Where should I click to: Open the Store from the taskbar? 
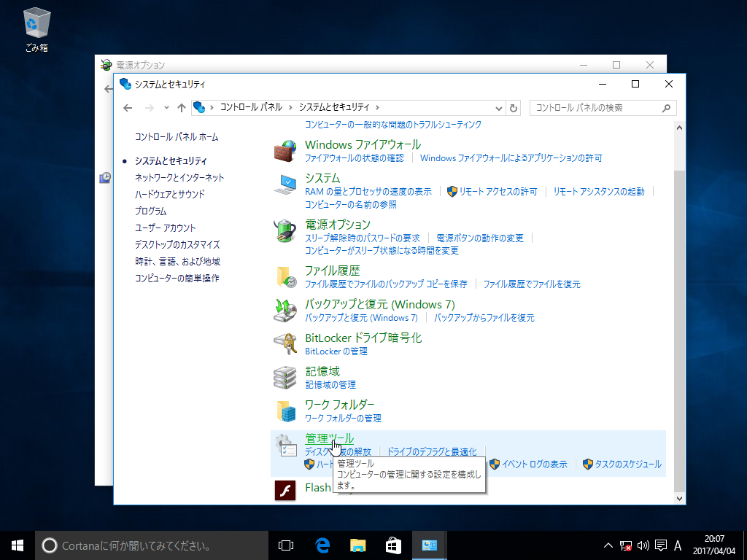[x=393, y=545]
